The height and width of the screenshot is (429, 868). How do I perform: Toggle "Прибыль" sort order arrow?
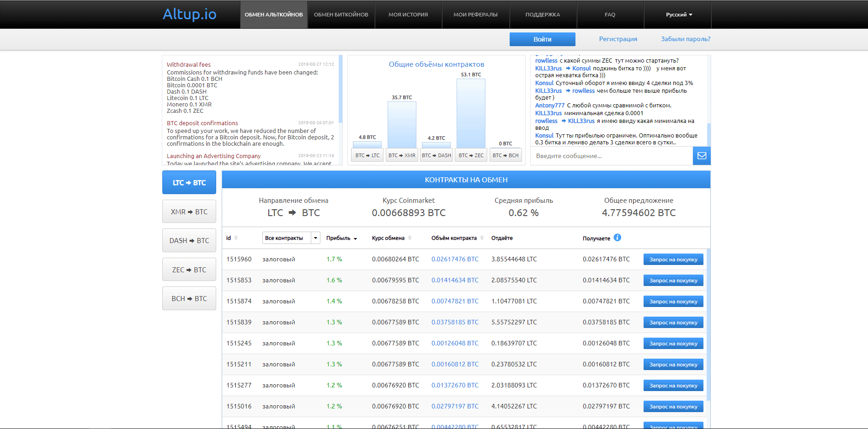pos(356,238)
